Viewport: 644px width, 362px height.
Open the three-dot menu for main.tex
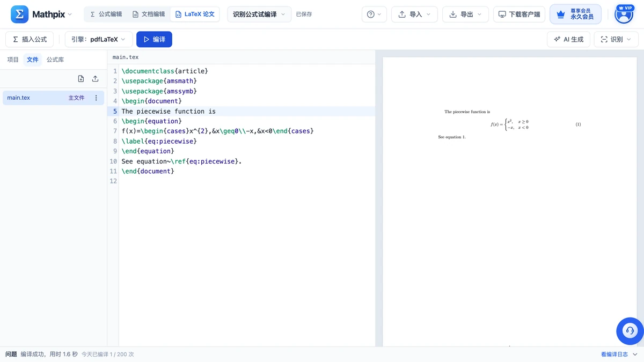point(96,98)
